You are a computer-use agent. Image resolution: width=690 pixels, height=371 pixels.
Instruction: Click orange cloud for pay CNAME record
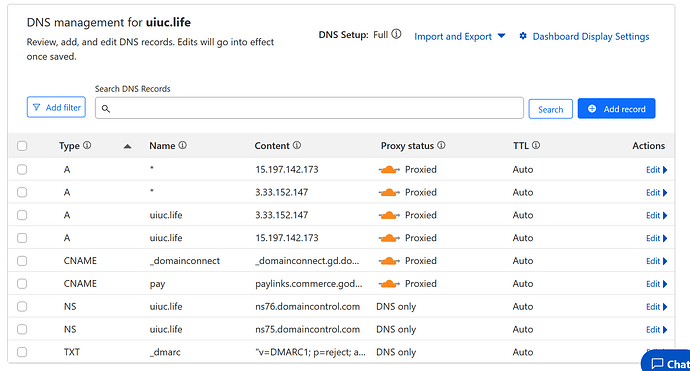(x=389, y=284)
